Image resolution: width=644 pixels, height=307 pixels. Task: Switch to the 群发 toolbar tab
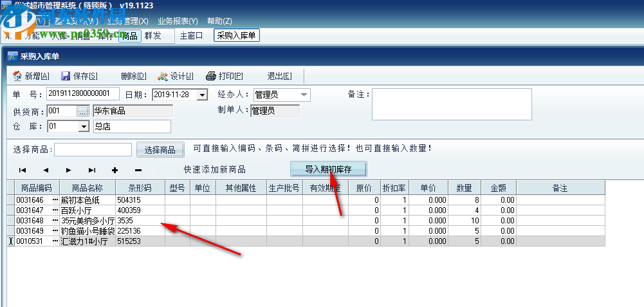(152, 36)
